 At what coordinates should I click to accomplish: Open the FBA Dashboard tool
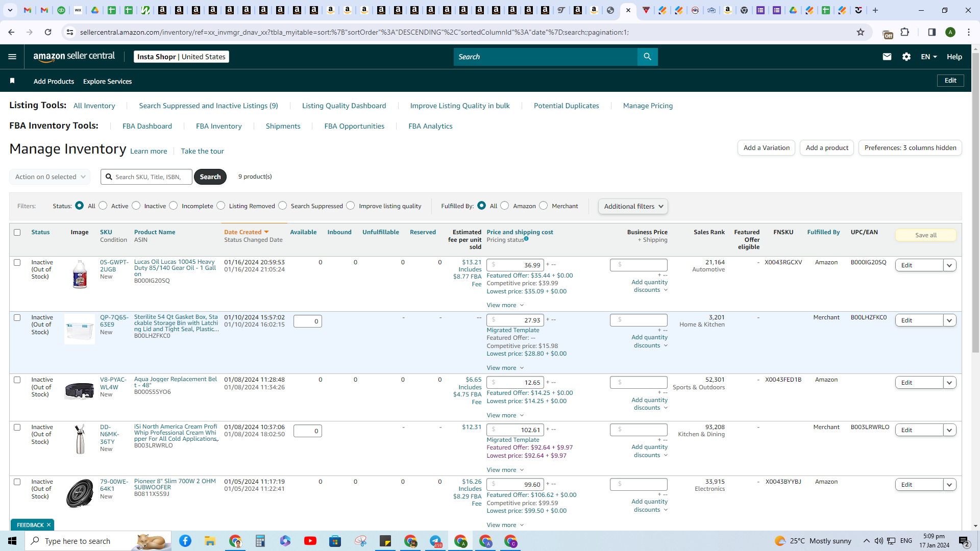pos(147,126)
